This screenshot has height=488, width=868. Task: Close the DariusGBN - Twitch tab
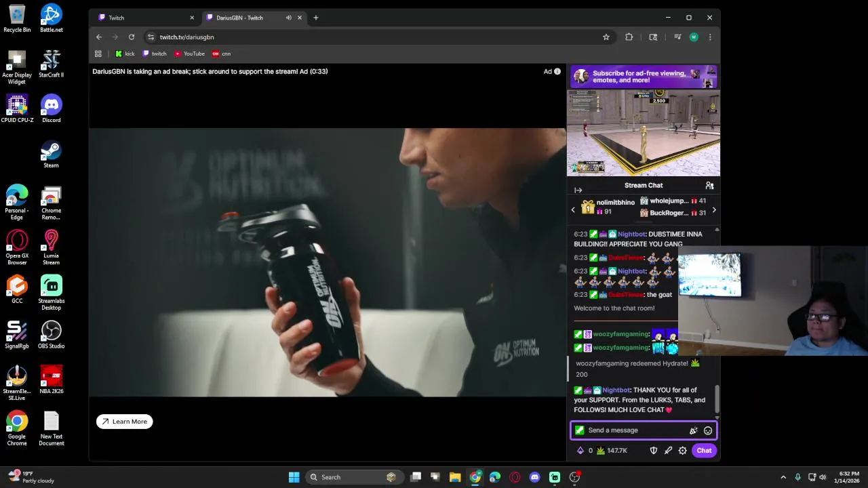click(299, 18)
